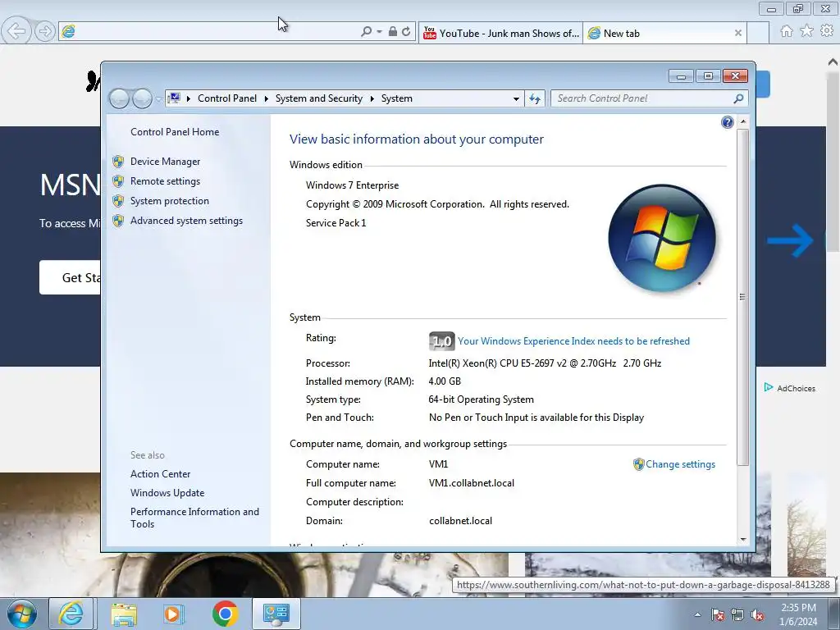The width and height of the screenshot is (840, 630).
Task: Click IE Home icon
Action: (x=787, y=31)
